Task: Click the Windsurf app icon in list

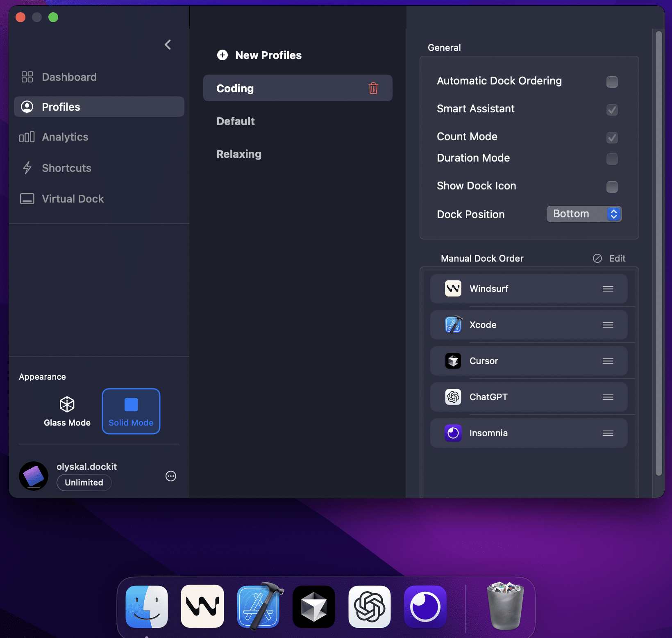Action: point(453,288)
